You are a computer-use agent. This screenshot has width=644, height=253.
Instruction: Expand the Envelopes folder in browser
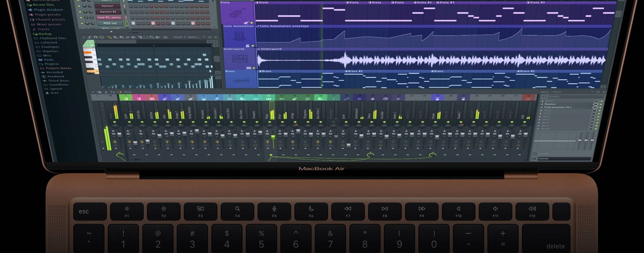click(x=47, y=47)
